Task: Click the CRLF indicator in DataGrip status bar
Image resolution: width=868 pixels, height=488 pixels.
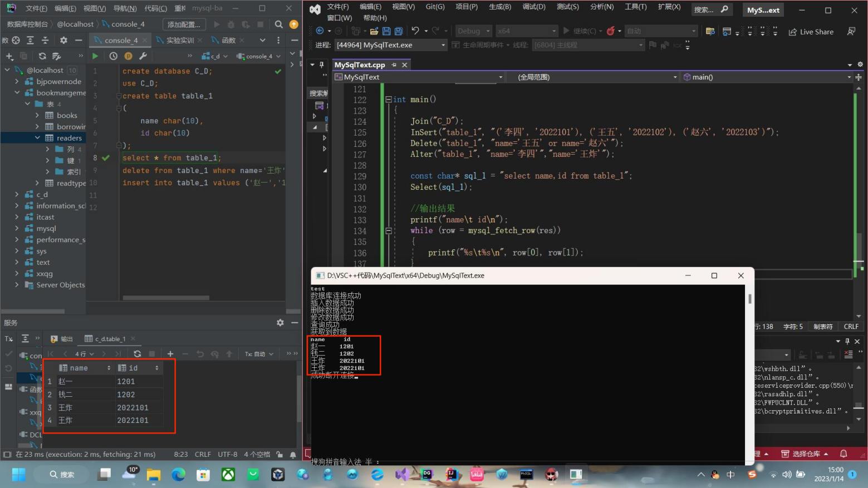Action: click(203, 455)
